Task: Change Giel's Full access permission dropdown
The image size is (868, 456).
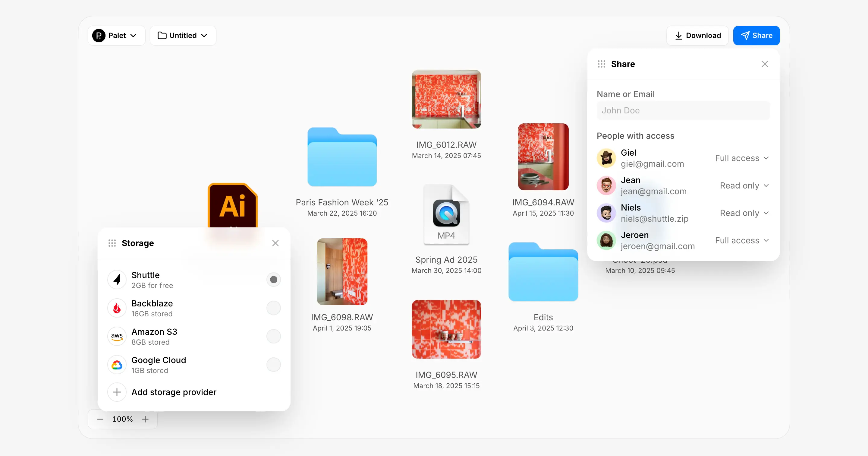Action: tap(742, 158)
